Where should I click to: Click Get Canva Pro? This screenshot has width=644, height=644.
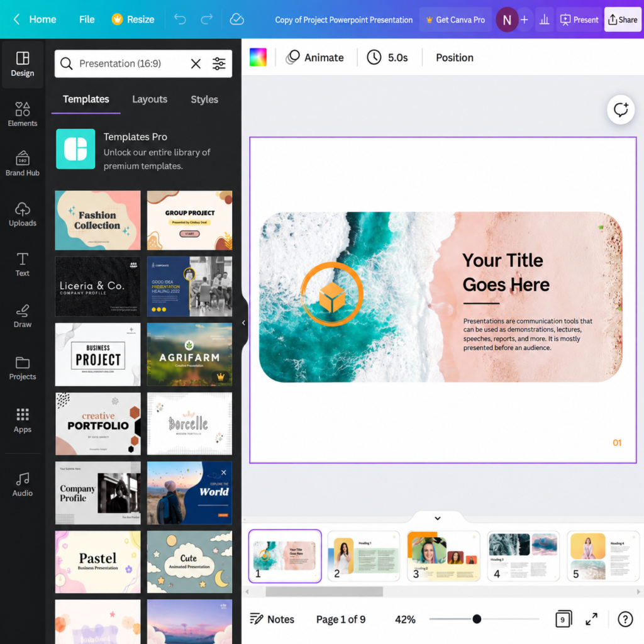[455, 19]
